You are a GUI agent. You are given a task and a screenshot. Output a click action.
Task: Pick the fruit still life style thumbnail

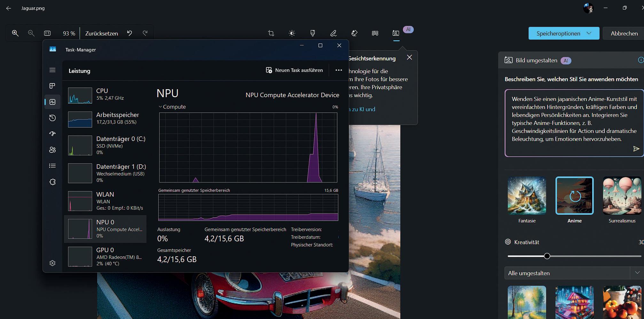[622, 302]
